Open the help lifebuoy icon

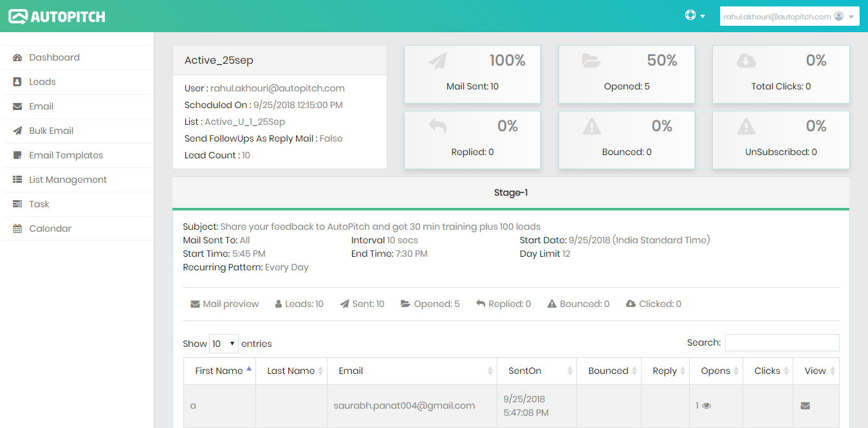[x=690, y=15]
